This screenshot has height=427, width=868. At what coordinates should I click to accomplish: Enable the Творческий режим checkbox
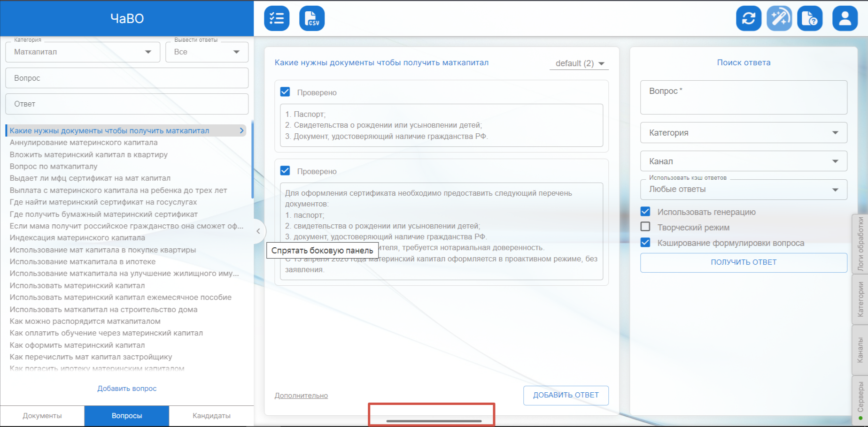645,227
